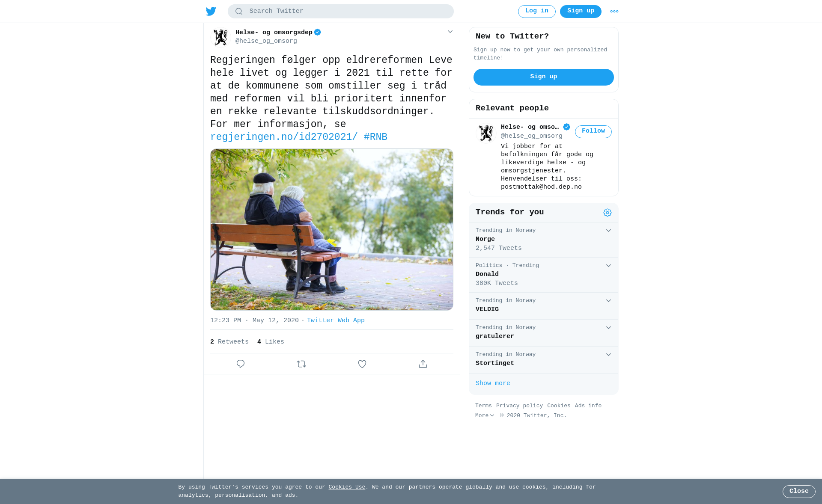Open the tweet options chevron beside author name
The width and height of the screenshot is (822, 504).
coord(450,32)
